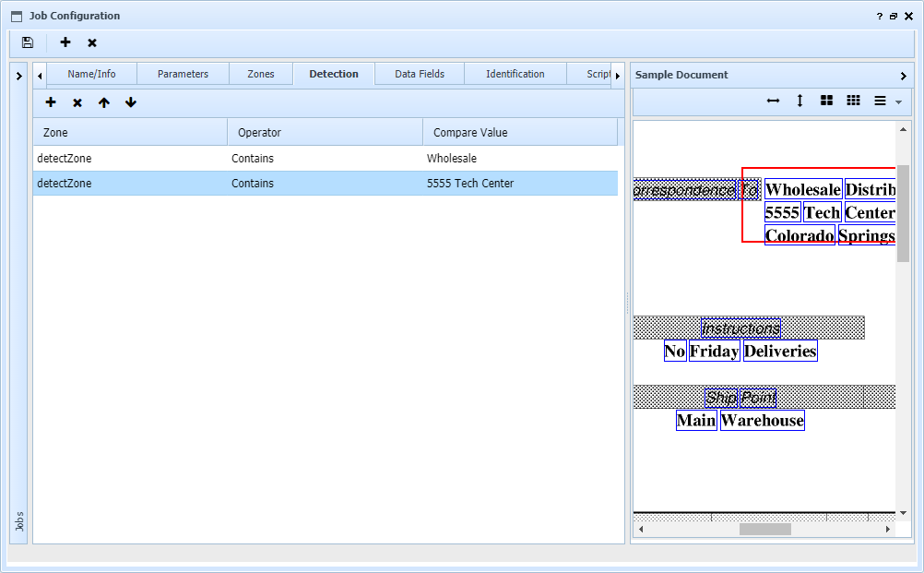Switch to the Zones tab
This screenshot has height=573, width=924.
point(260,74)
